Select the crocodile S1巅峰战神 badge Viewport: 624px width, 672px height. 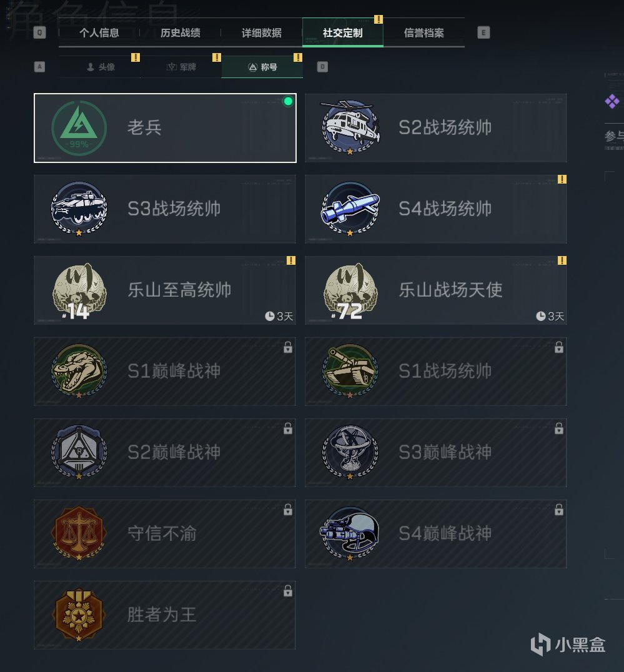[x=79, y=371]
